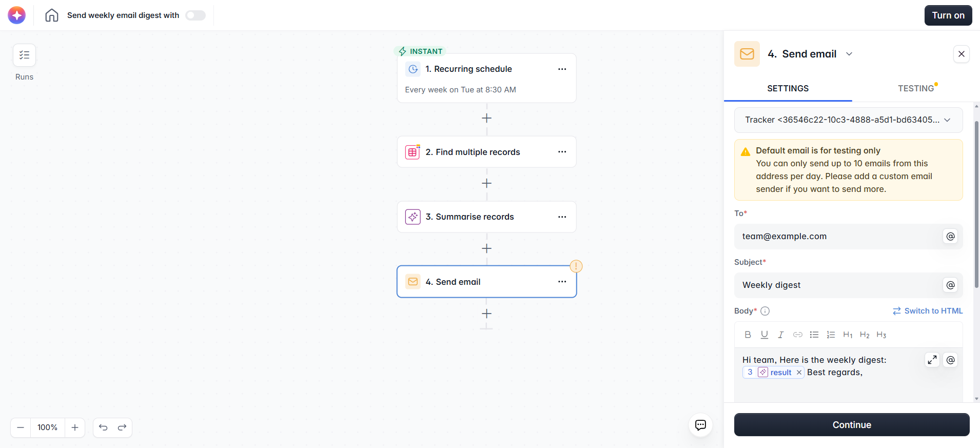980x448 pixels.
Task: Open the Tracker sender dropdown
Action: pyautogui.click(x=849, y=120)
